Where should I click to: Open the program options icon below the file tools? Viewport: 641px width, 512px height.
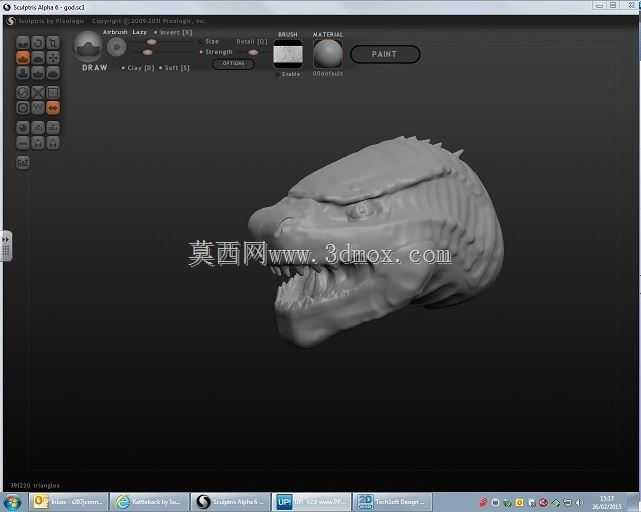(x=23, y=162)
